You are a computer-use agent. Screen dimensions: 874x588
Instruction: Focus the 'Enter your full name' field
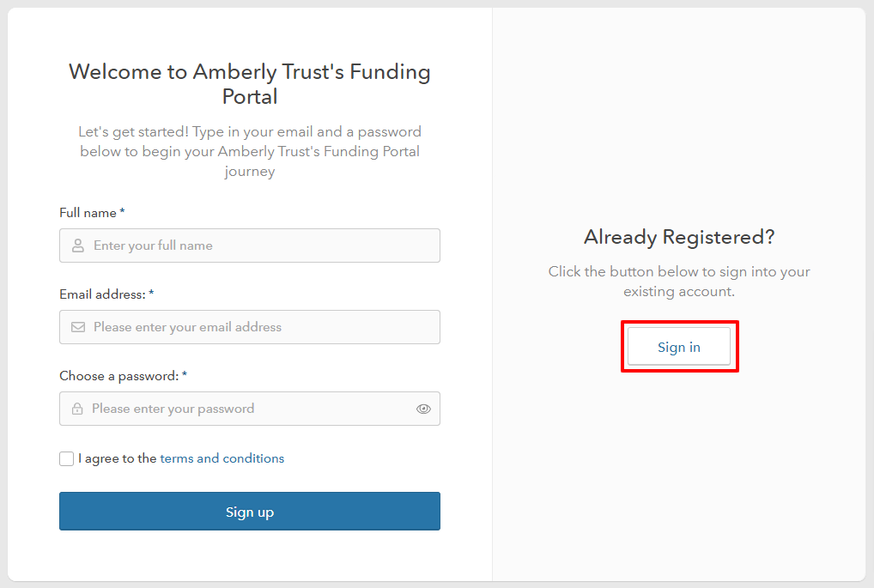[x=258, y=246]
